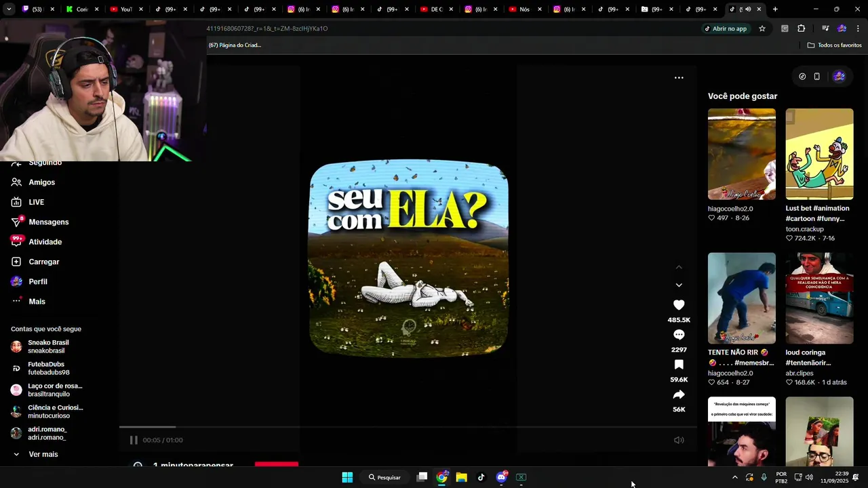Click Abrir no app button in address bar
The image size is (868, 488).
click(x=726, y=28)
